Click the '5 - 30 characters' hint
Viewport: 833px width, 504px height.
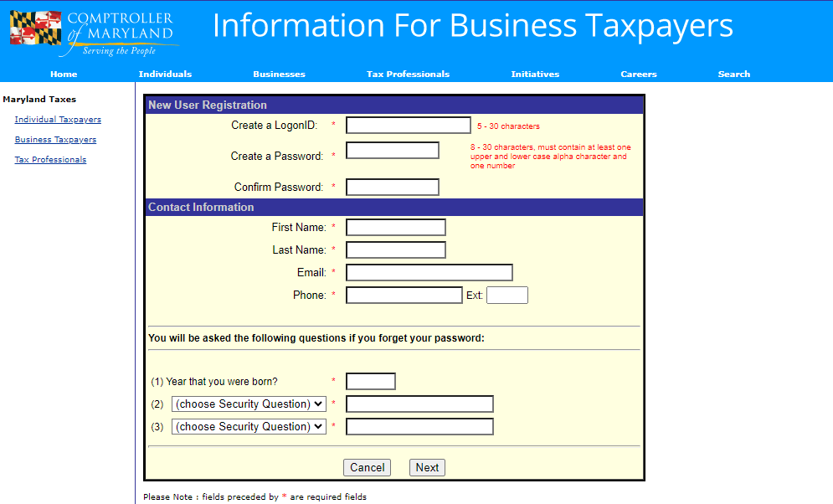508,126
